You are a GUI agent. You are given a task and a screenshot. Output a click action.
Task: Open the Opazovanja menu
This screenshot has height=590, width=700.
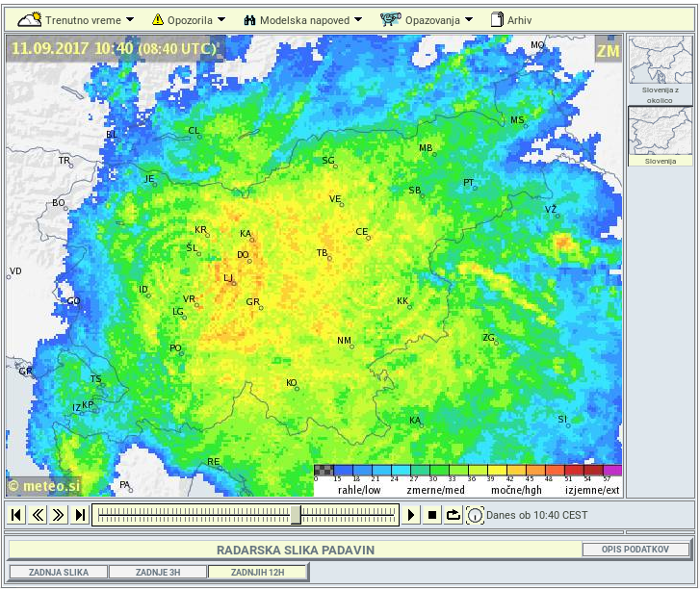click(427, 20)
